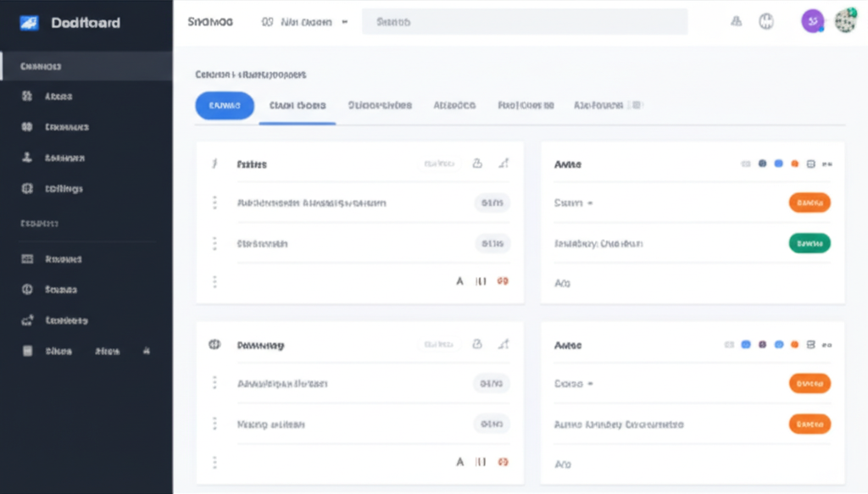Open the kebab menu beside the first card row
Viewport: 868px width, 494px height.
pos(214,203)
